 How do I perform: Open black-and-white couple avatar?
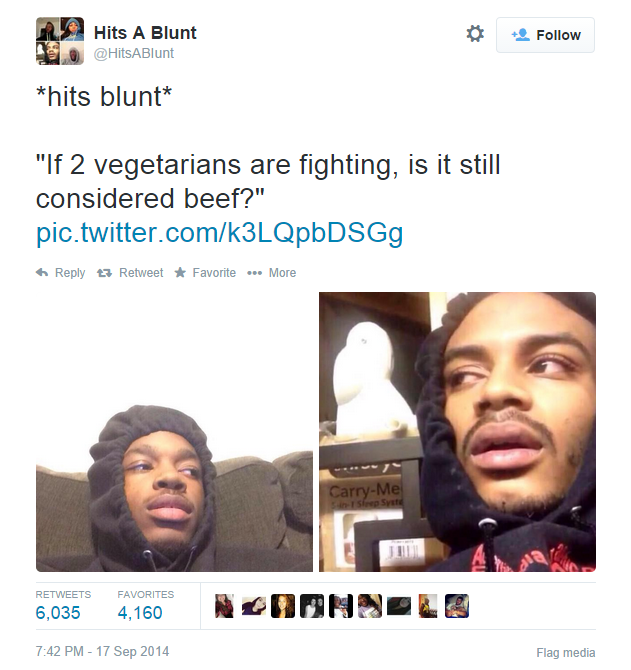point(312,606)
